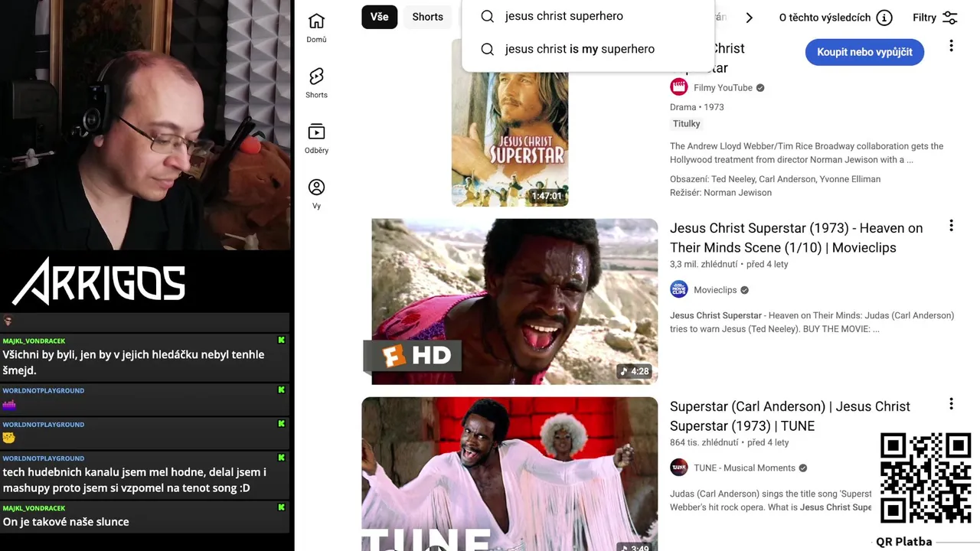Viewport: 980px width, 551px height.
Task: Show more filter chips with right arrow
Action: 750,18
